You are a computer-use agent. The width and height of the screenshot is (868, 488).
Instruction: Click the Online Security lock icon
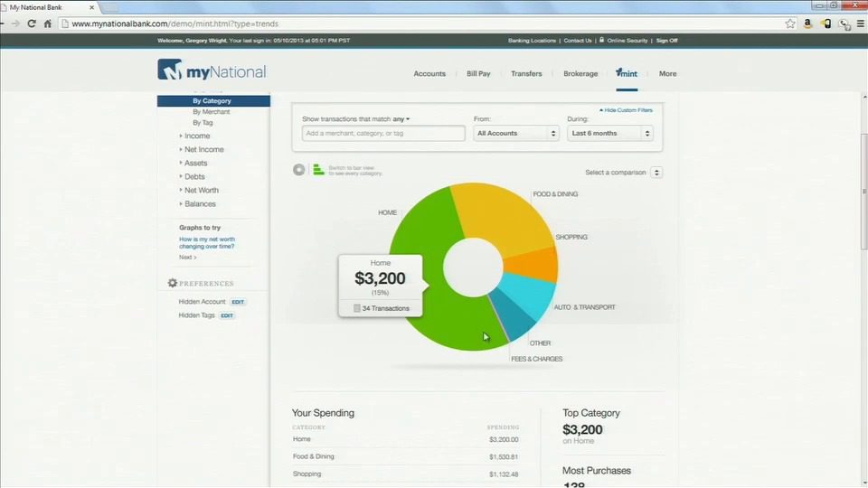pyautogui.click(x=602, y=40)
